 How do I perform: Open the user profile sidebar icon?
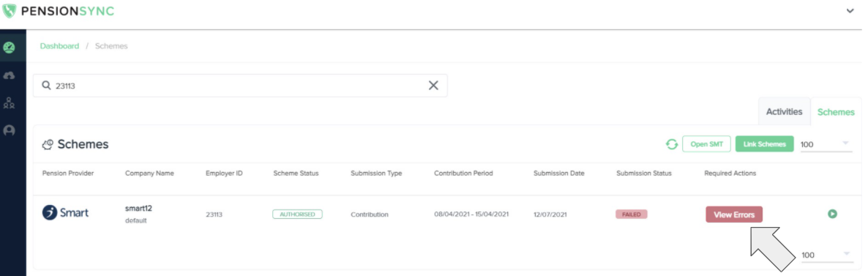point(9,131)
